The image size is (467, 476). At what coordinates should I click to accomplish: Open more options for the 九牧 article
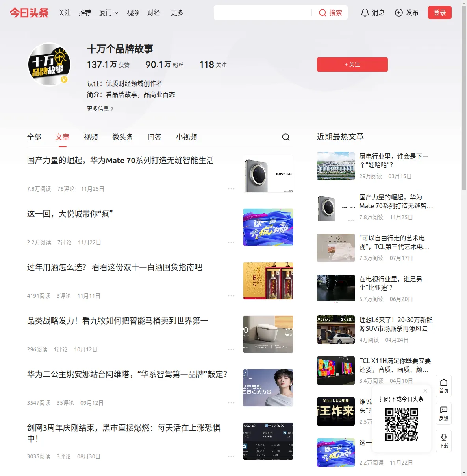coord(231,349)
